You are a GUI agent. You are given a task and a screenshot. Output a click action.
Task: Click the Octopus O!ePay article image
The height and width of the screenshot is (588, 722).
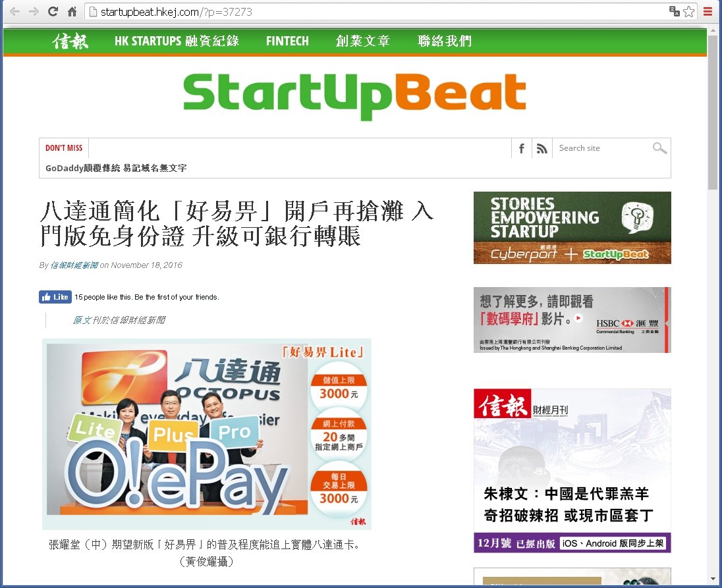207,433
